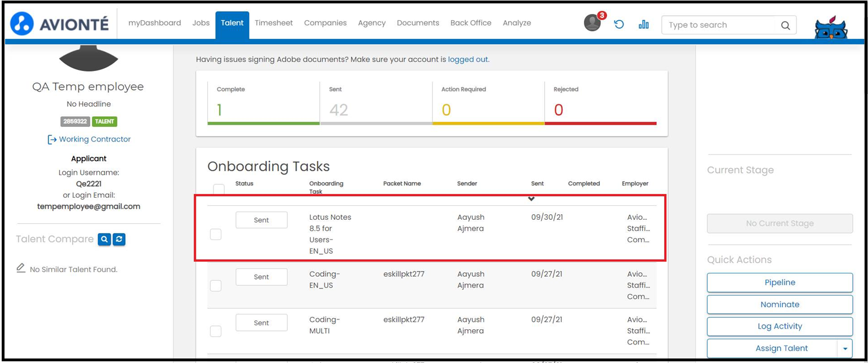Open the bar chart icon in header
Screen dimensions: 868x363
click(643, 24)
